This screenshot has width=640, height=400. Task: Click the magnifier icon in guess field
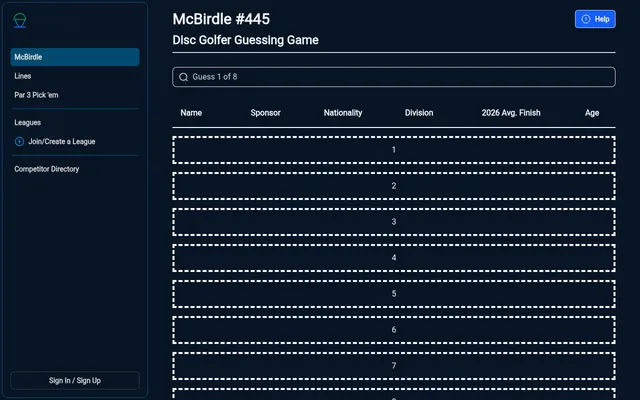pos(184,77)
